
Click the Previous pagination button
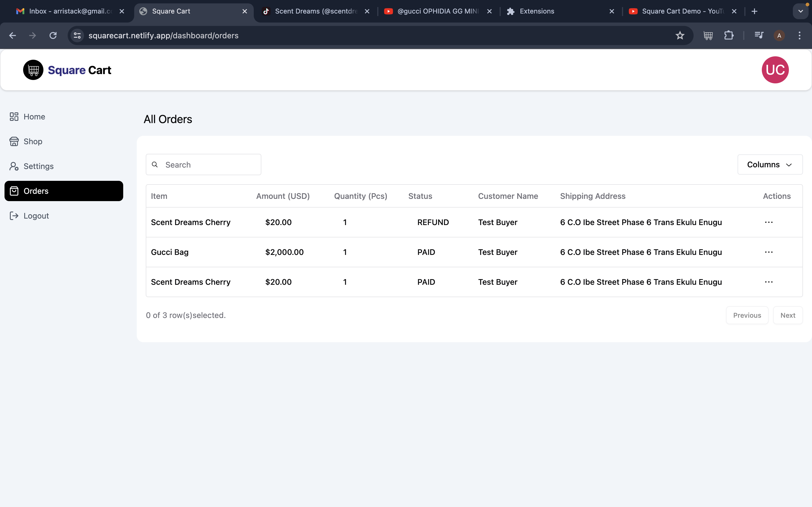[x=747, y=315]
